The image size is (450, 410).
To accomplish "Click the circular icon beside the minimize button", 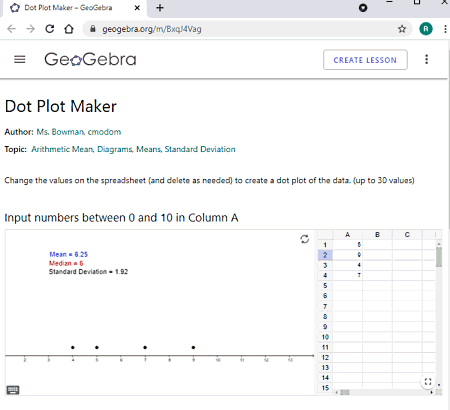I will [363, 8].
